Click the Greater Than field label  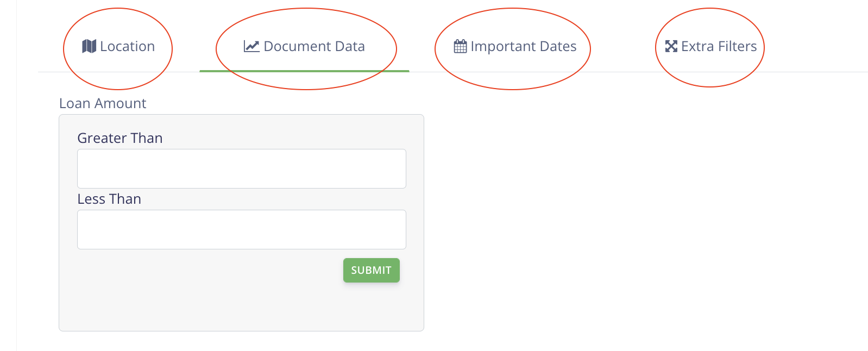tap(120, 138)
